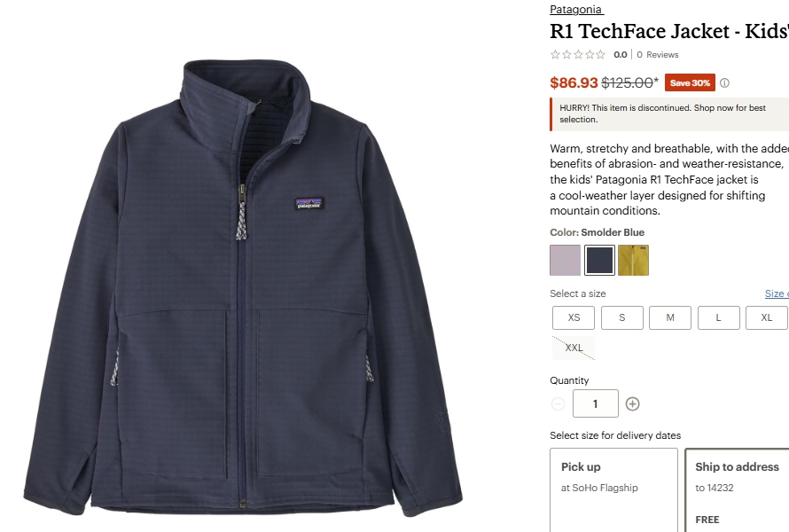This screenshot has height=532, width=789.
Task: Click the star rating icons
Action: click(578, 54)
